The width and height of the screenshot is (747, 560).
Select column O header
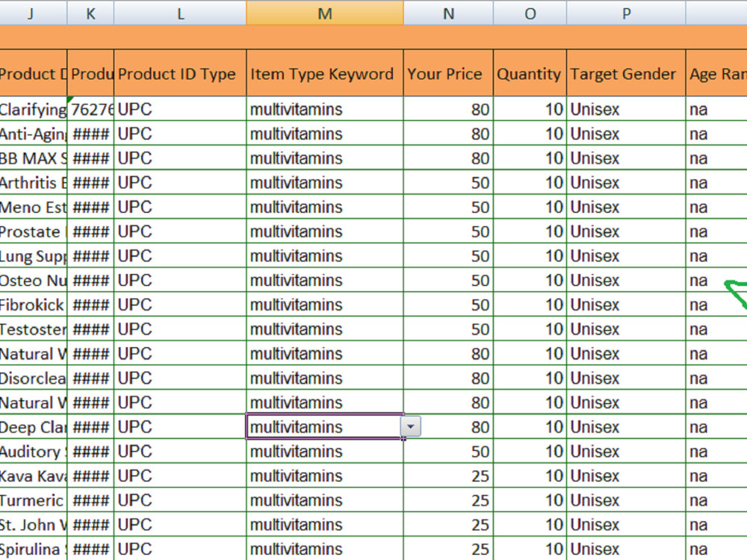(530, 13)
